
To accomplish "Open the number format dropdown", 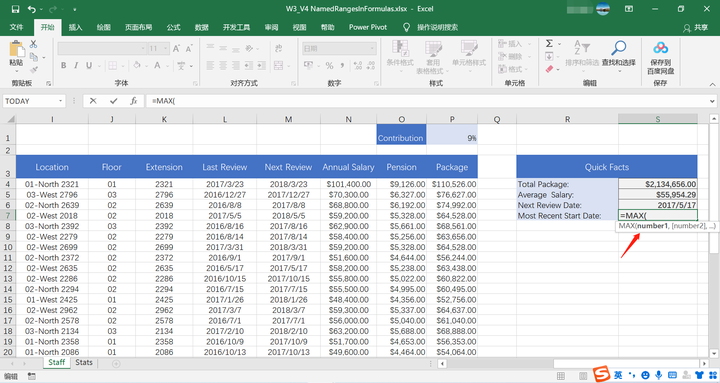I will (x=372, y=48).
